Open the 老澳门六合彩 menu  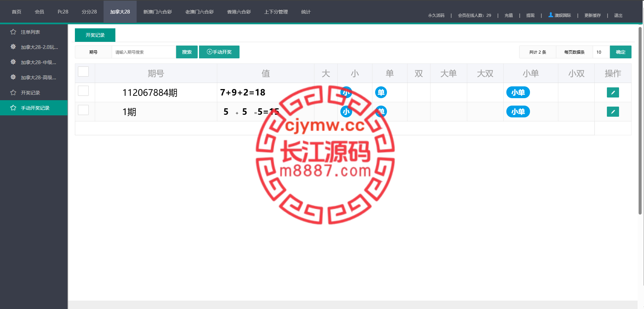pos(199,12)
